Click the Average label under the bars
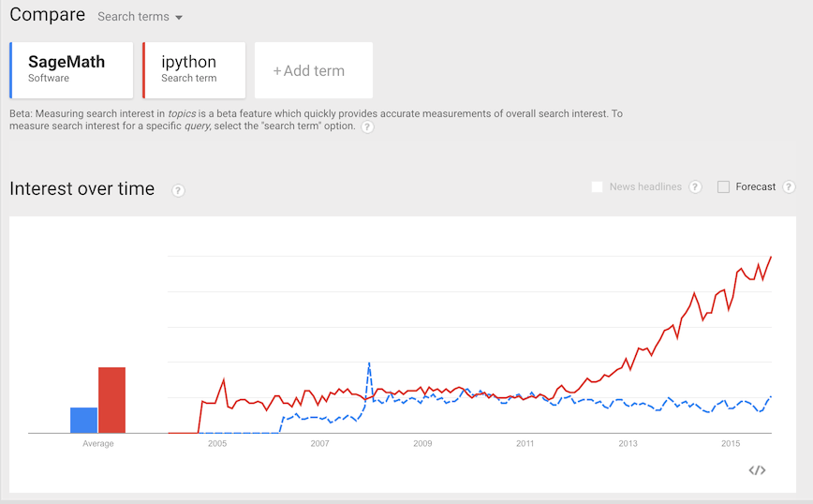This screenshot has width=813, height=504. tap(98, 444)
